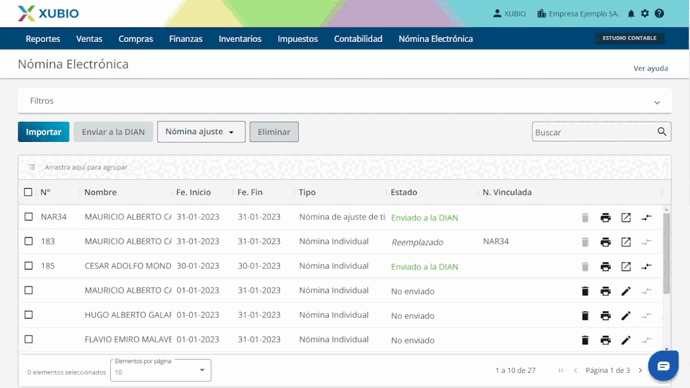Check the row 185 checkbox
The image size is (690, 388).
pyautogui.click(x=29, y=266)
